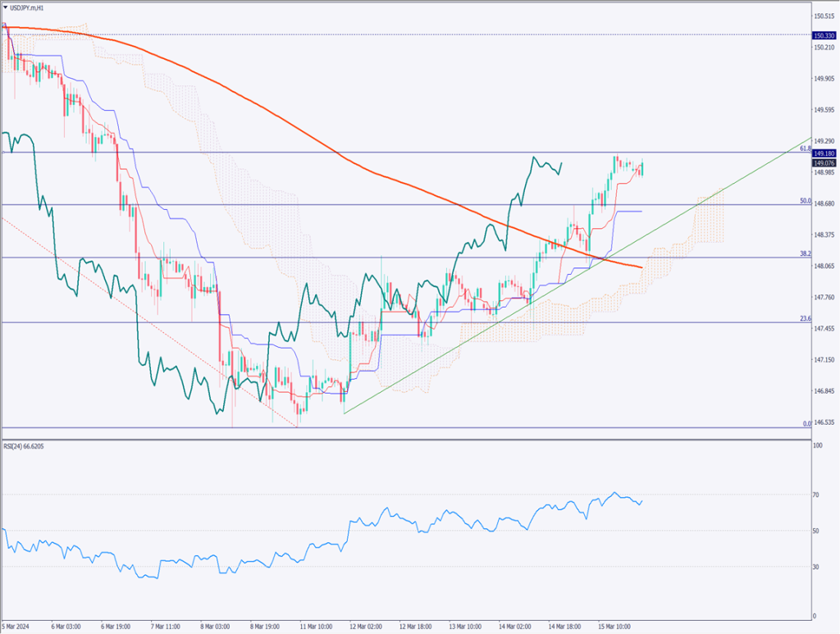Select the 61.8 Fibonacci level label
Screen dimensions: 840x634
click(805, 148)
